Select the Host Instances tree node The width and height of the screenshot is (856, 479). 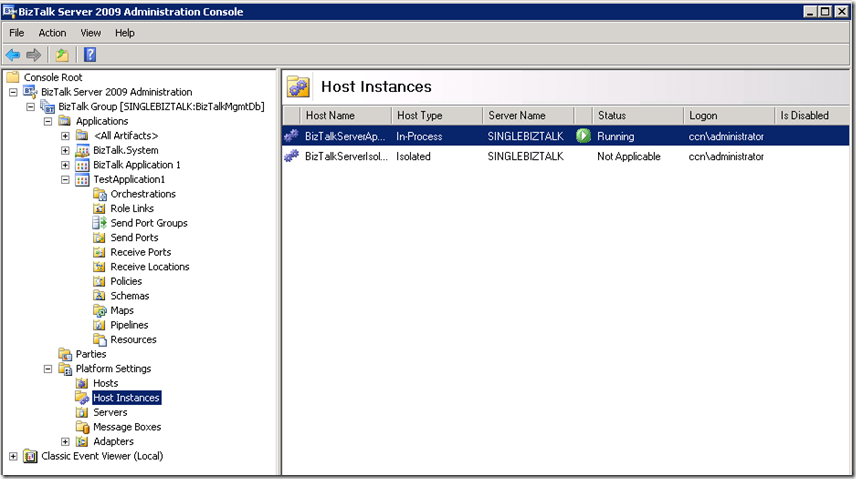[126, 398]
